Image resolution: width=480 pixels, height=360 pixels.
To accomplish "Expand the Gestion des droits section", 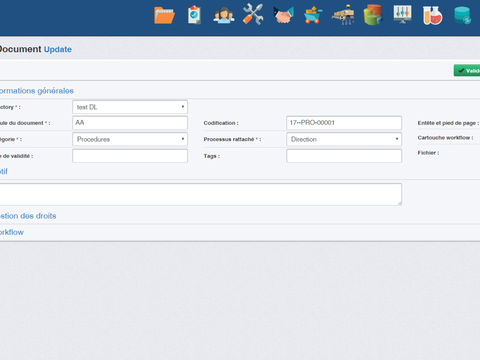I will tap(28, 216).
